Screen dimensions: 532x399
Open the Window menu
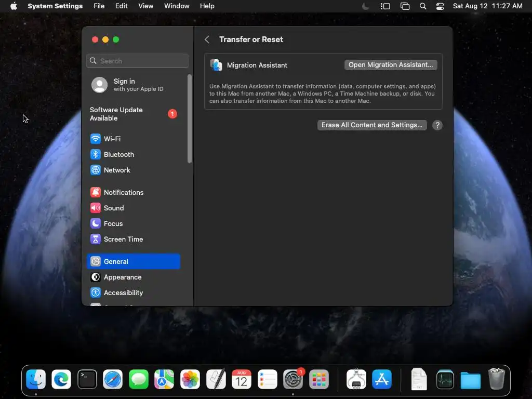click(177, 6)
